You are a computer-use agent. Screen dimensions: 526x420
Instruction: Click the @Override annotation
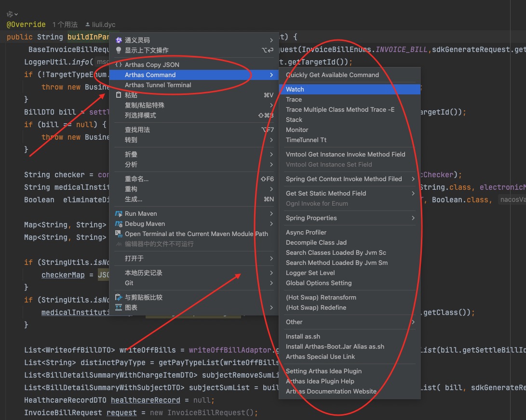tap(26, 25)
